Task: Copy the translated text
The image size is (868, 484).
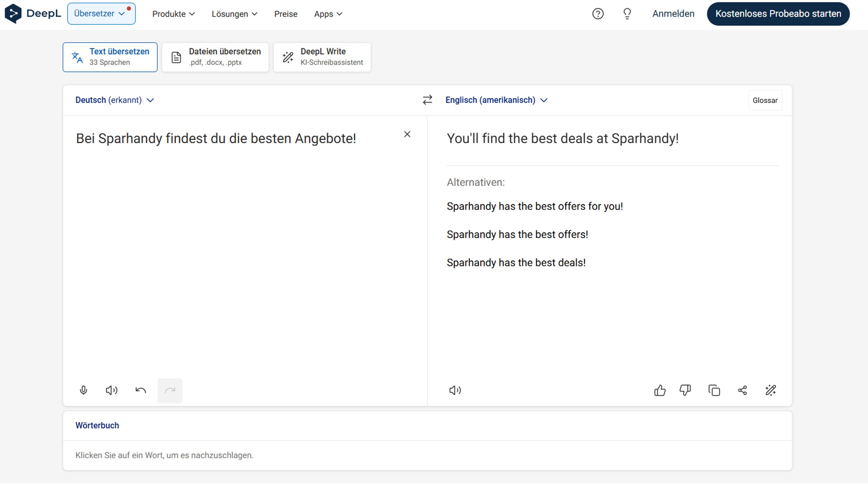Action: click(714, 390)
